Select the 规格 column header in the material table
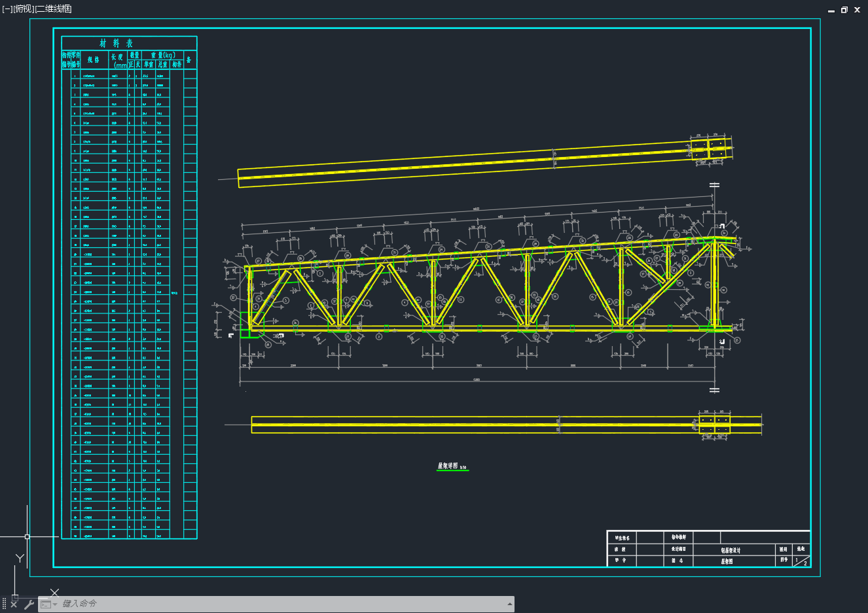 [94, 60]
